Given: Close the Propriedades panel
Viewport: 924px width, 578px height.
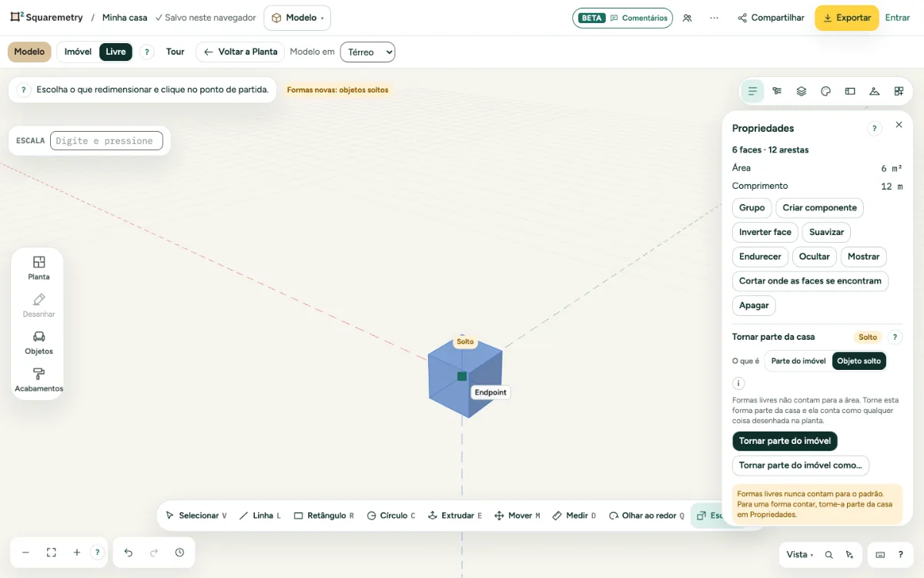Looking at the screenshot, I should (x=899, y=125).
